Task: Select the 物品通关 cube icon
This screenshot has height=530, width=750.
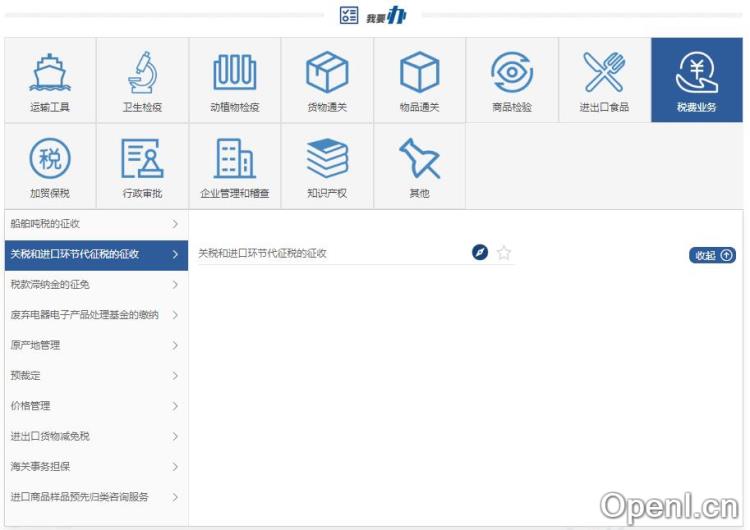Action: click(x=419, y=72)
